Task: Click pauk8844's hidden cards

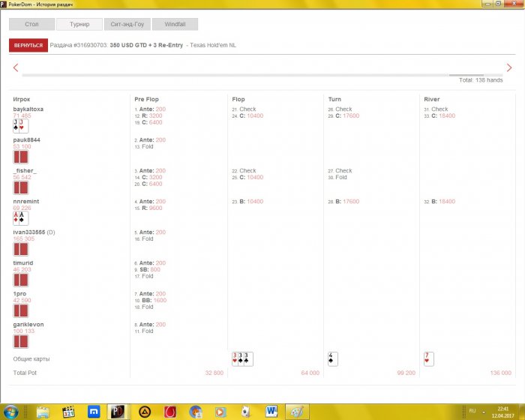Action: pyautogui.click(x=21, y=157)
